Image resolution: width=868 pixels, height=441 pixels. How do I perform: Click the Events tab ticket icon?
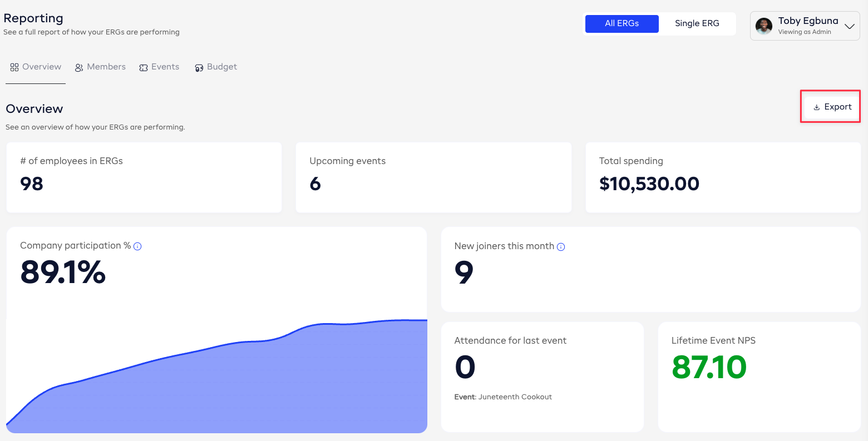point(144,67)
